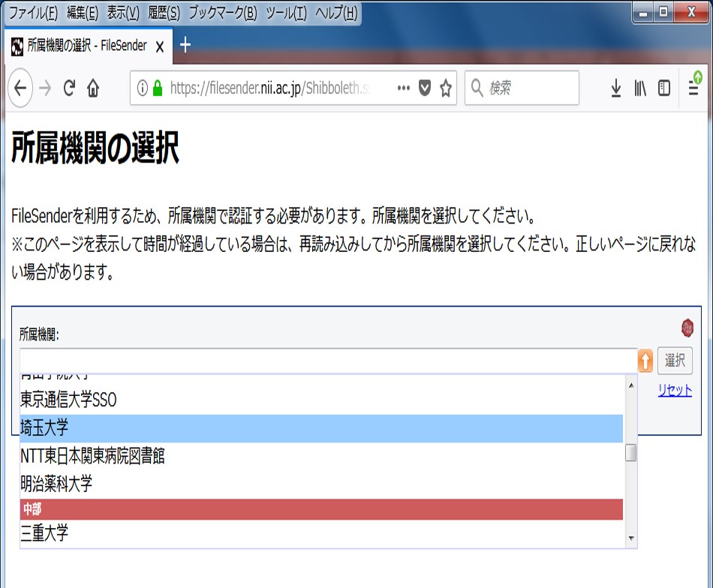713x588 pixels.
Task: Open the 表示(V) menu
Action: [x=123, y=13]
